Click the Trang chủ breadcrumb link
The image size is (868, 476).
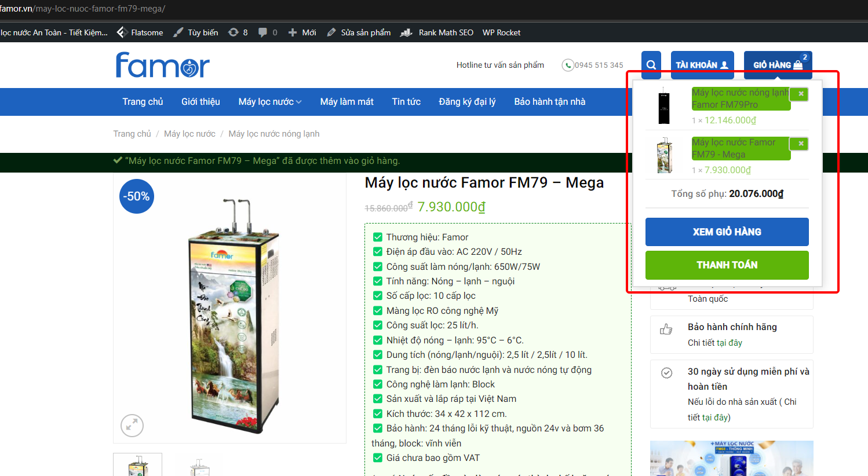click(x=132, y=134)
